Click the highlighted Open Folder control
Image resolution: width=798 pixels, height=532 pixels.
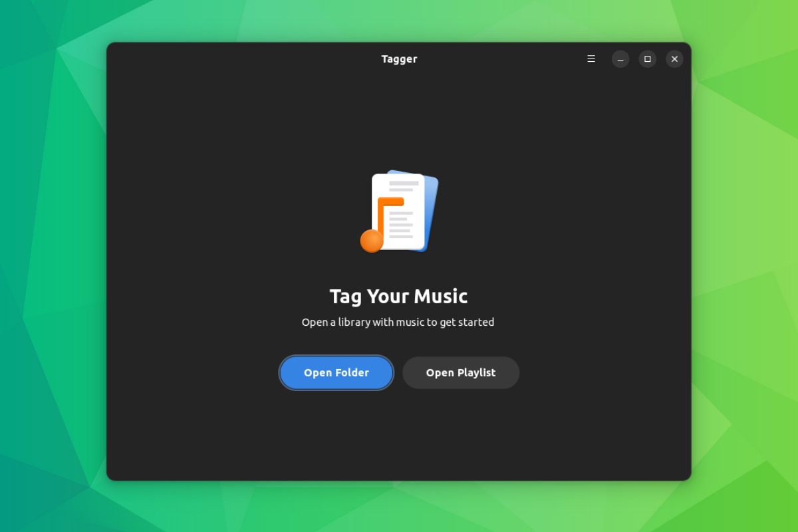(336, 372)
